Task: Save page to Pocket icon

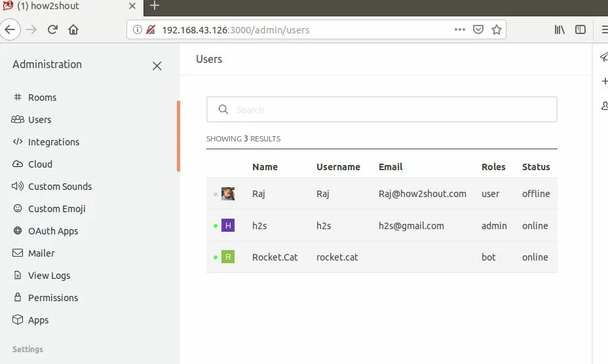Action: coord(478,29)
